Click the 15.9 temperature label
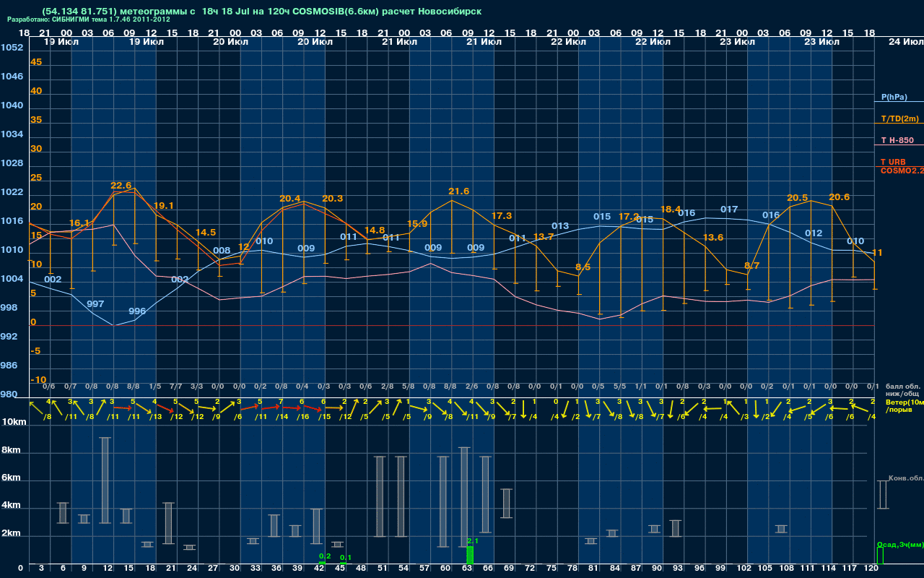 point(417,224)
